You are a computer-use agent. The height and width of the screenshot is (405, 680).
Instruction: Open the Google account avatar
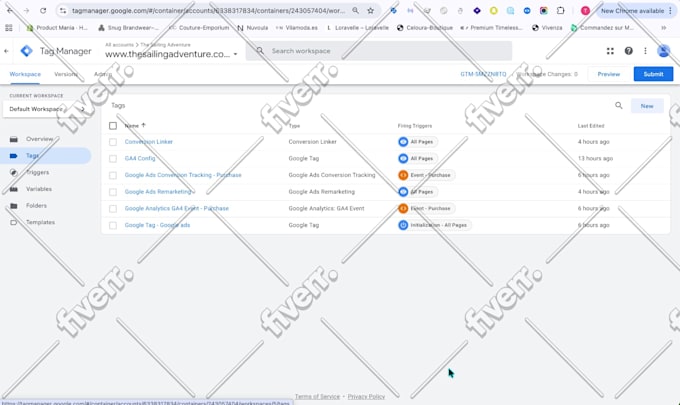[x=664, y=51]
